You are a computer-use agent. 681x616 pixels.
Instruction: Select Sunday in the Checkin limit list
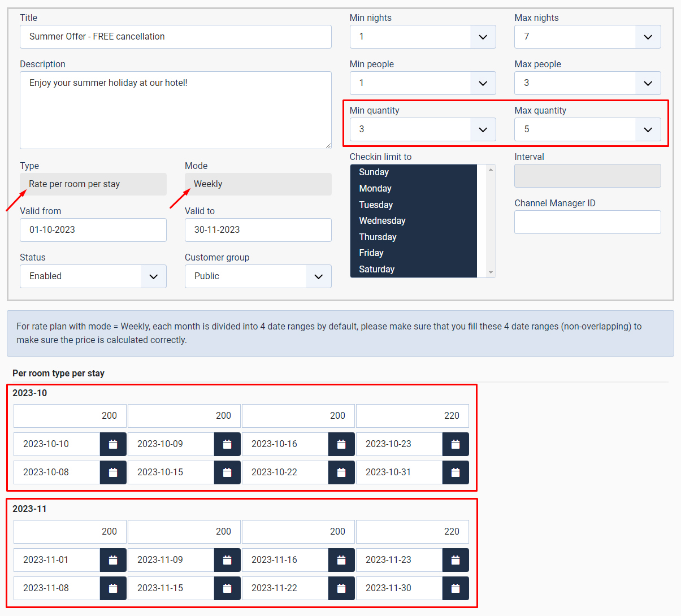[x=374, y=172]
